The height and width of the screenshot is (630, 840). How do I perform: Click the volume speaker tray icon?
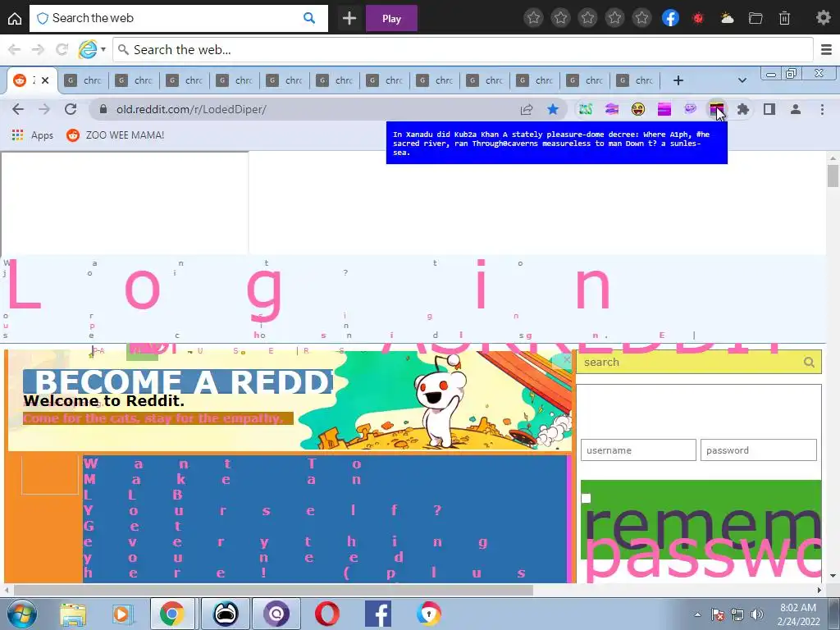coord(757,614)
